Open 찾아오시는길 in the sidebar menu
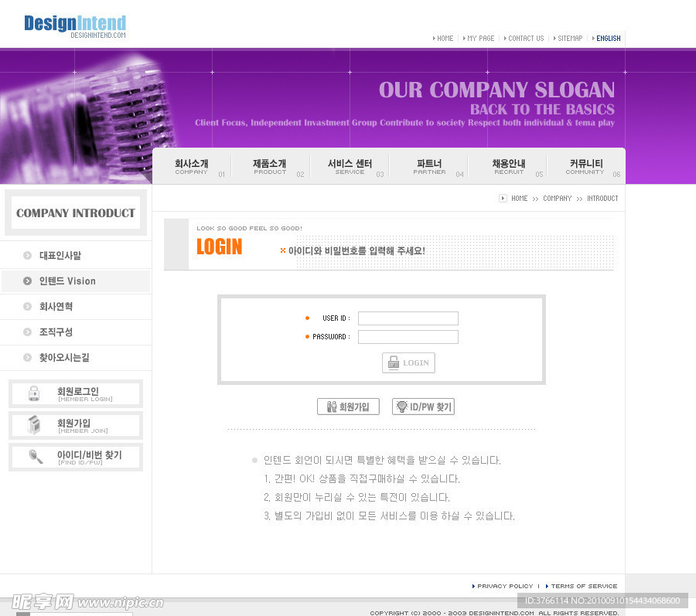Screen dimensions: 696x616 (64, 358)
